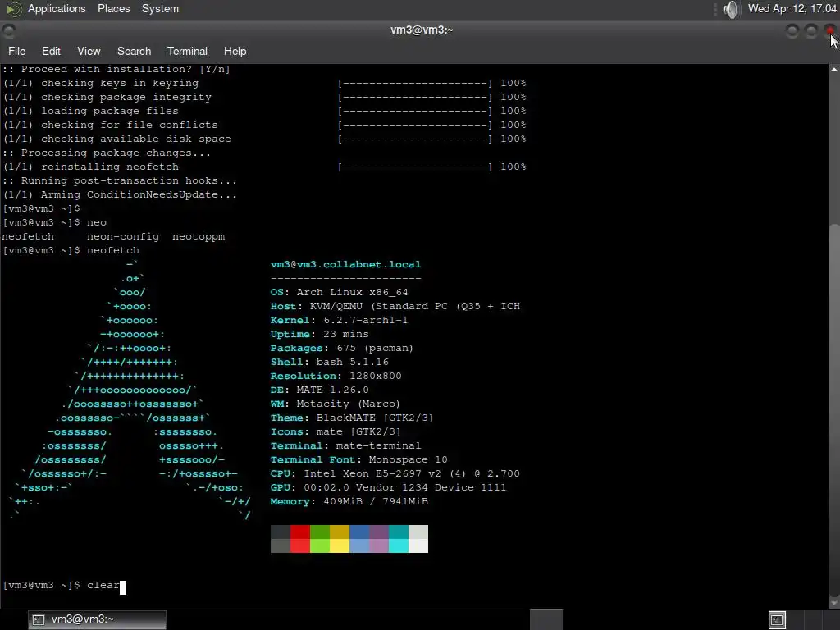Open the Edit menu
Image resolution: width=840 pixels, height=630 pixels.
pyautogui.click(x=51, y=52)
